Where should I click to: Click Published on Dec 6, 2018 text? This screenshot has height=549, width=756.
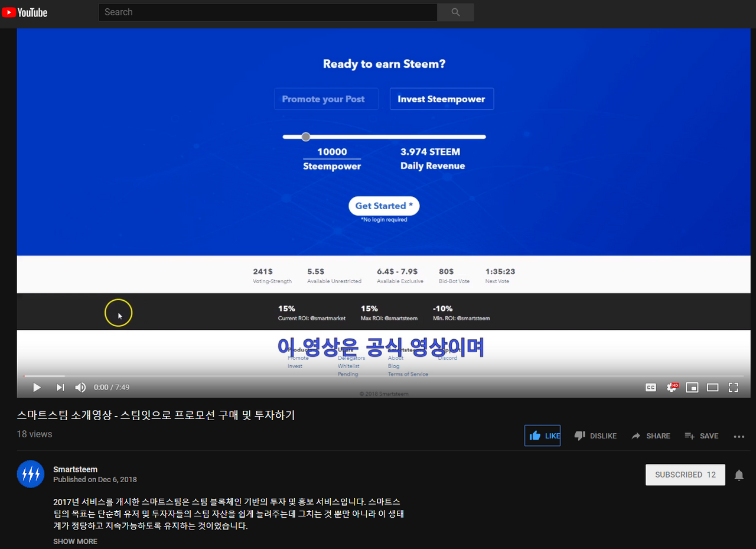[95, 479]
